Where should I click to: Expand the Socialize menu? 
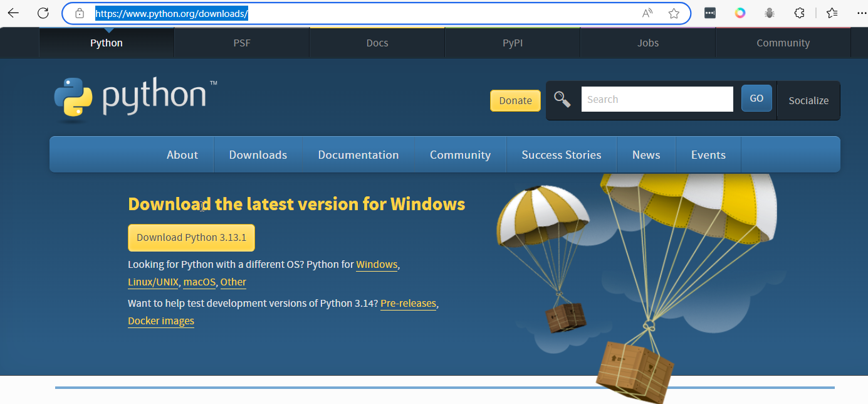point(808,100)
